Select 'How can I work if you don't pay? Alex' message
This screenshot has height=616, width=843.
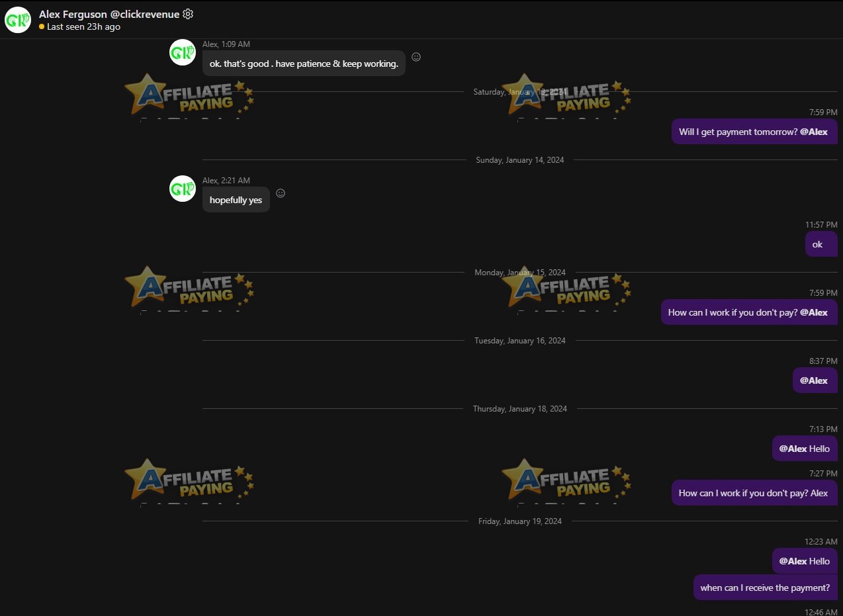point(754,493)
